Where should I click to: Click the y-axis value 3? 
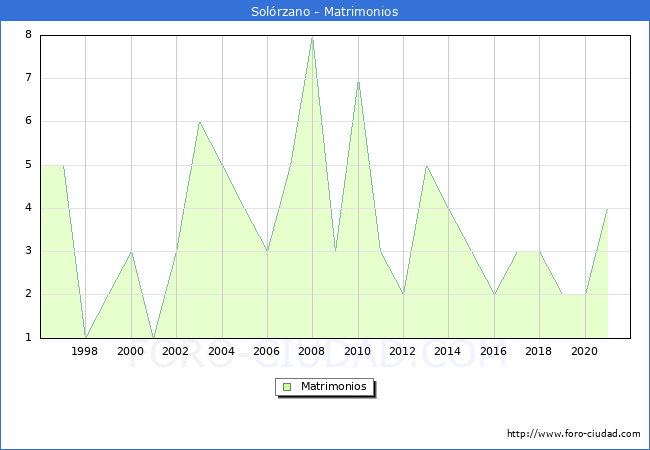(28, 251)
